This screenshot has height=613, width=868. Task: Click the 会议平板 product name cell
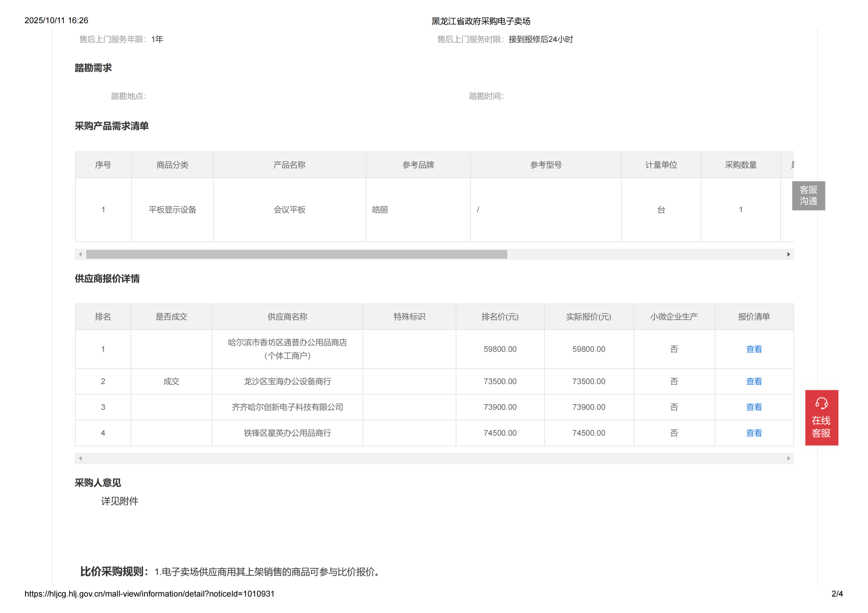click(289, 210)
